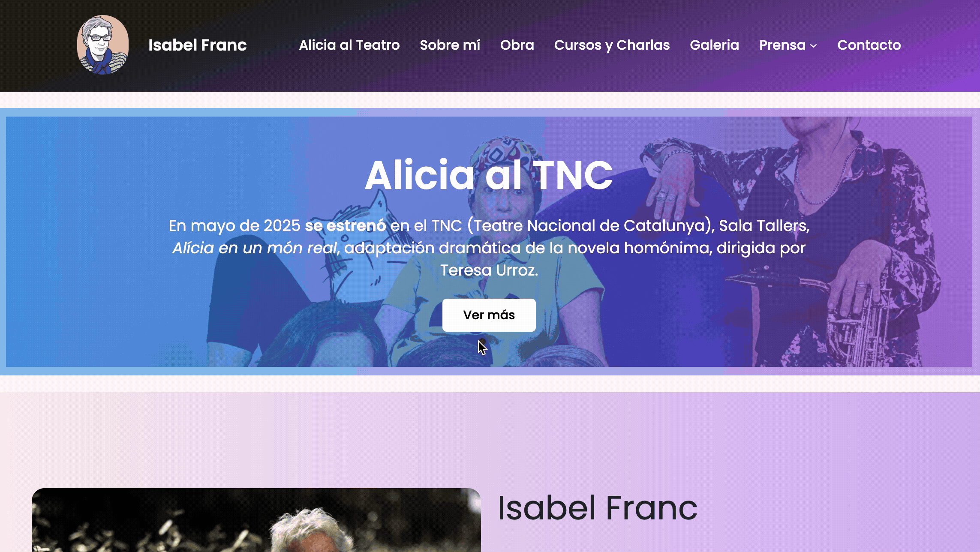
Task: Click the Ver más button
Action: pyautogui.click(x=489, y=315)
